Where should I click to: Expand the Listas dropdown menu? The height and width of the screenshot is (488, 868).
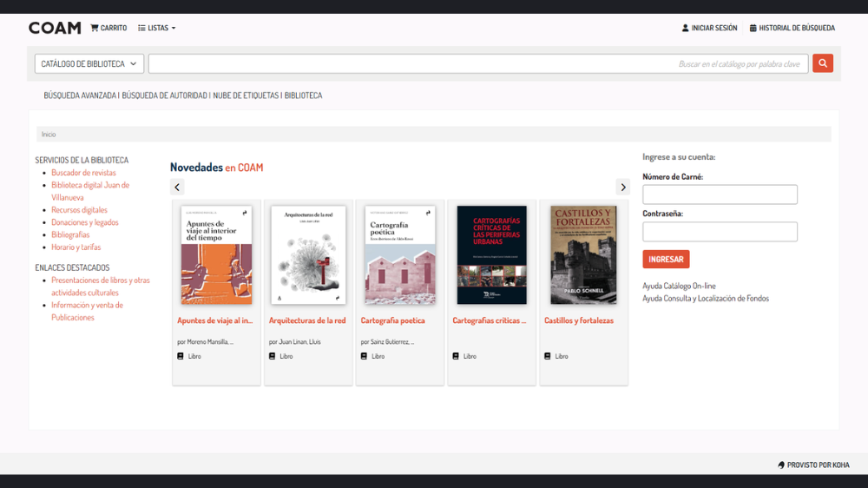click(157, 28)
